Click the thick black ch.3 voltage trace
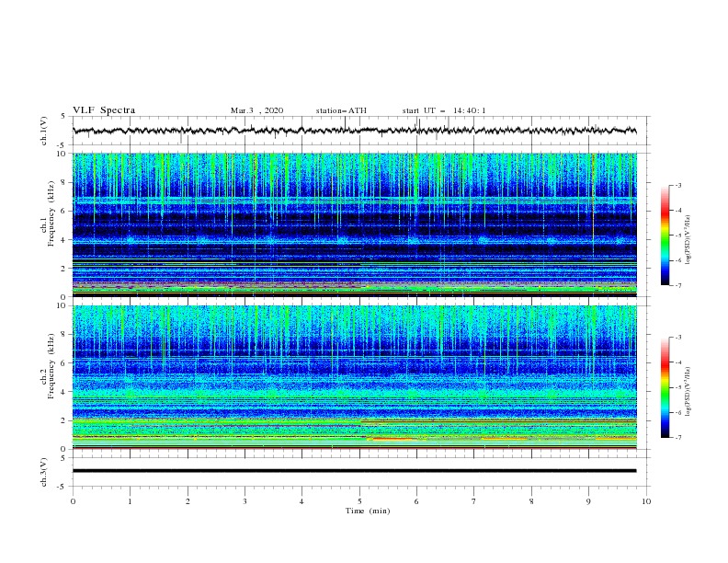This screenshot has height=563, width=728. (354, 471)
